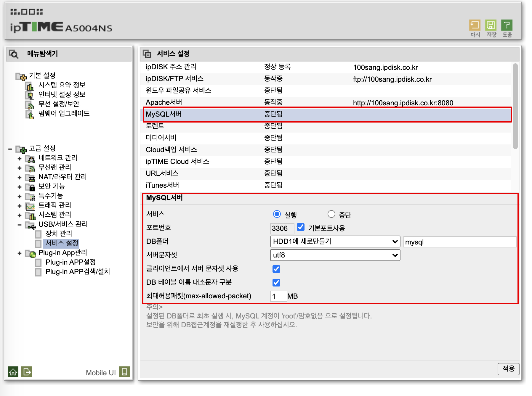Open 시스템 요약 정보 menu item
Image resolution: width=532 pixels, height=396 pixels.
coord(62,85)
